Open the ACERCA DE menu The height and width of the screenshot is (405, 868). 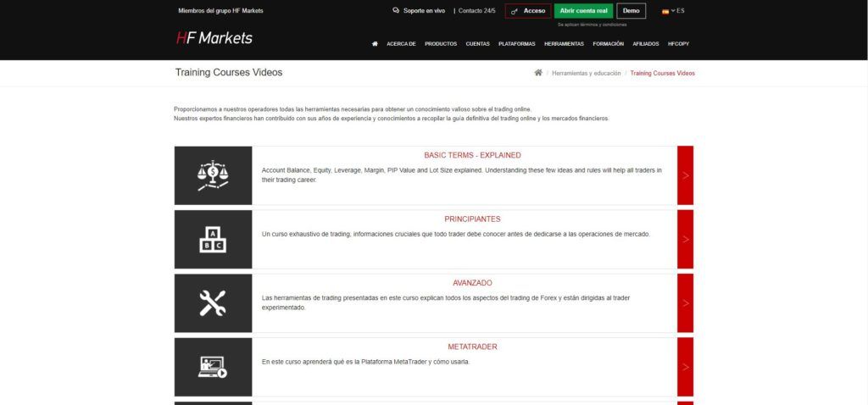click(401, 44)
